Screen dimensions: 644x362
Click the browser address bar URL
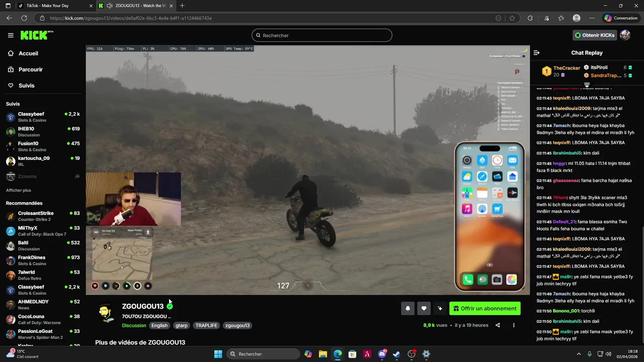[x=131, y=18]
